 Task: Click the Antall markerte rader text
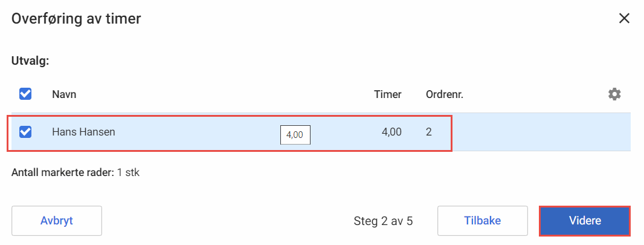(63, 172)
